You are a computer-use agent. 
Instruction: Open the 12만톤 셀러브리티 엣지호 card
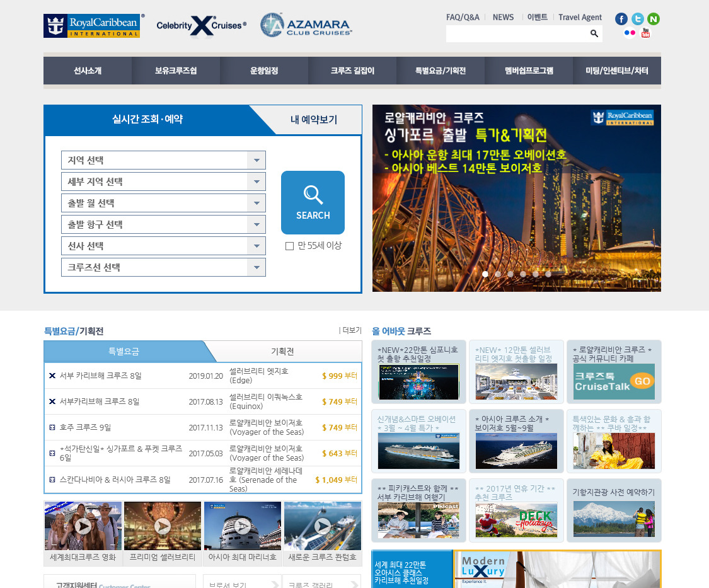click(516, 372)
